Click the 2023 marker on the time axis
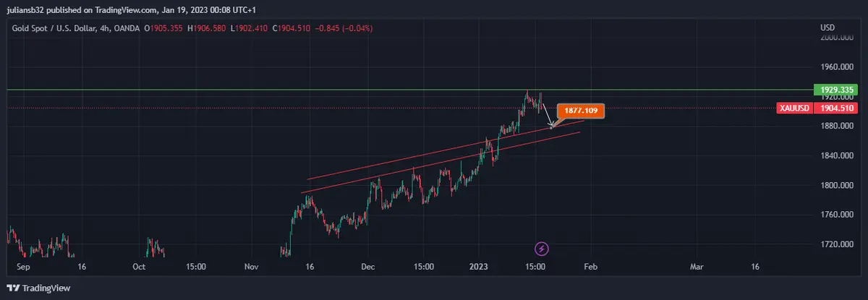Screen dimensions: 868x300 [x=480, y=267]
